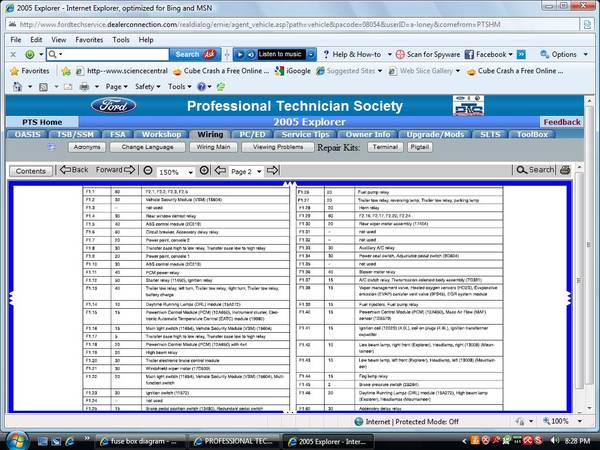Click the small icon left of Acronyms
The image size is (600, 450).
(x=52, y=147)
